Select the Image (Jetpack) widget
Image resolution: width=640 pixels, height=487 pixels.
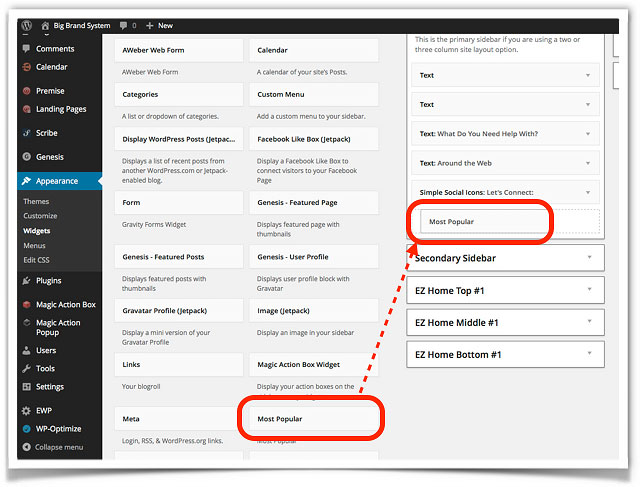pyautogui.click(x=313, y=311)
